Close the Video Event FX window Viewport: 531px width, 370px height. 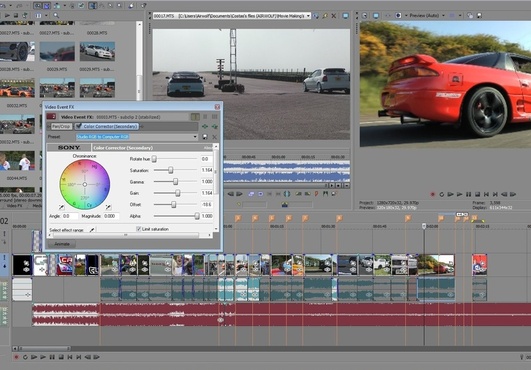[217, 107]
